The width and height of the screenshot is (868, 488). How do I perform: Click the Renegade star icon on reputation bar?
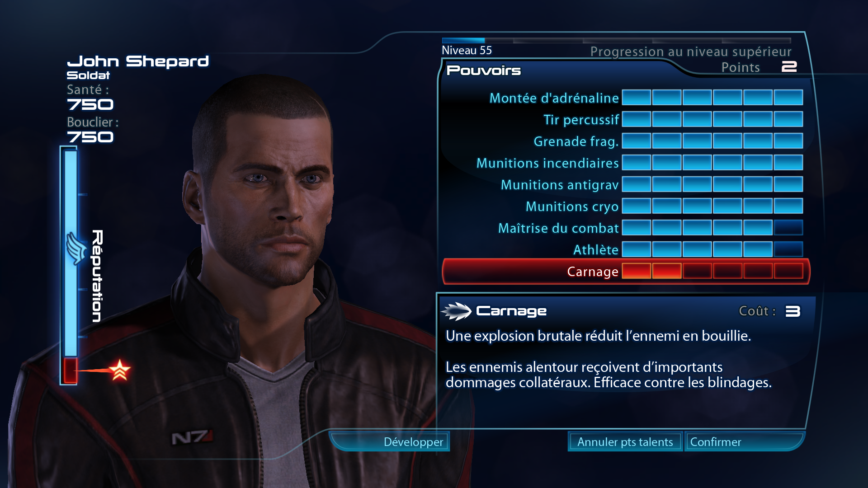pyautogui.click(x=119, y=370)
